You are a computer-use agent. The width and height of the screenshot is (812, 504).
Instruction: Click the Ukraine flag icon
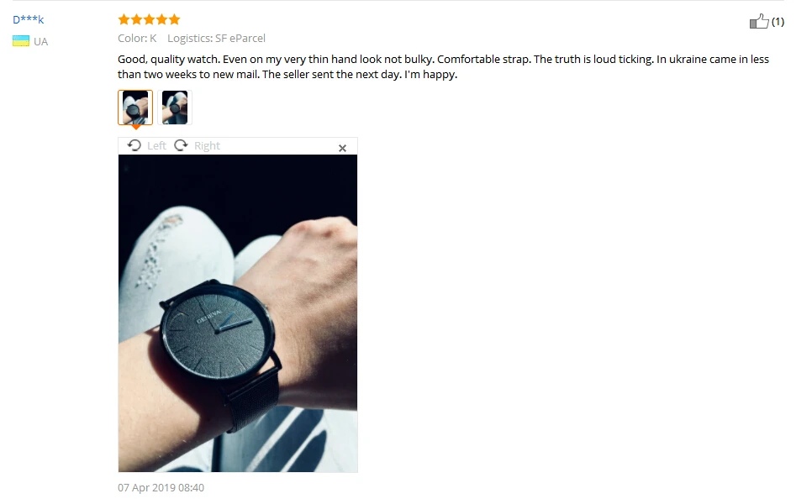[x=21, y=41]
